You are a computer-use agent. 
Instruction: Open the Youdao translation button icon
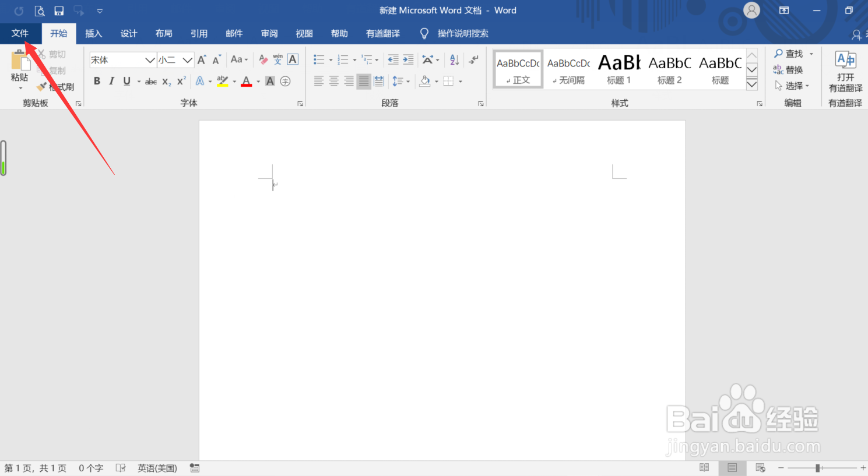coord(845,59)
